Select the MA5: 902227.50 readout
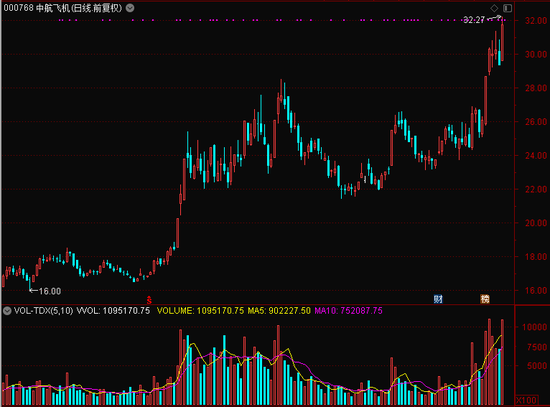550x407 pixels. point(279,311)
